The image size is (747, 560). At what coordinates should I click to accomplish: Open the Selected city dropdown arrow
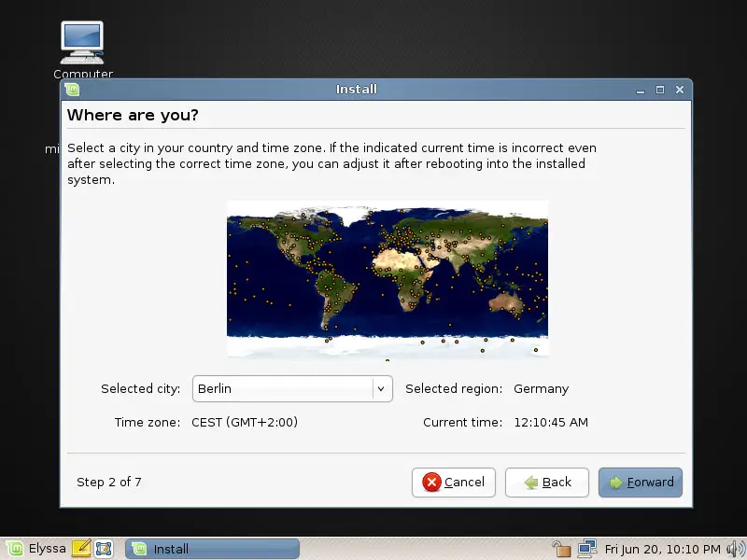pyautogui.click(x=381, y=388)
